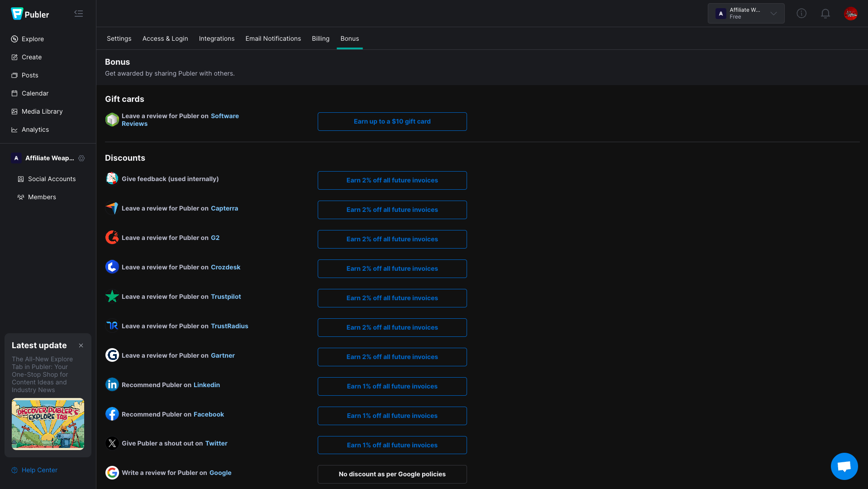Go to the Calendar view

click(x=35, y=94)
